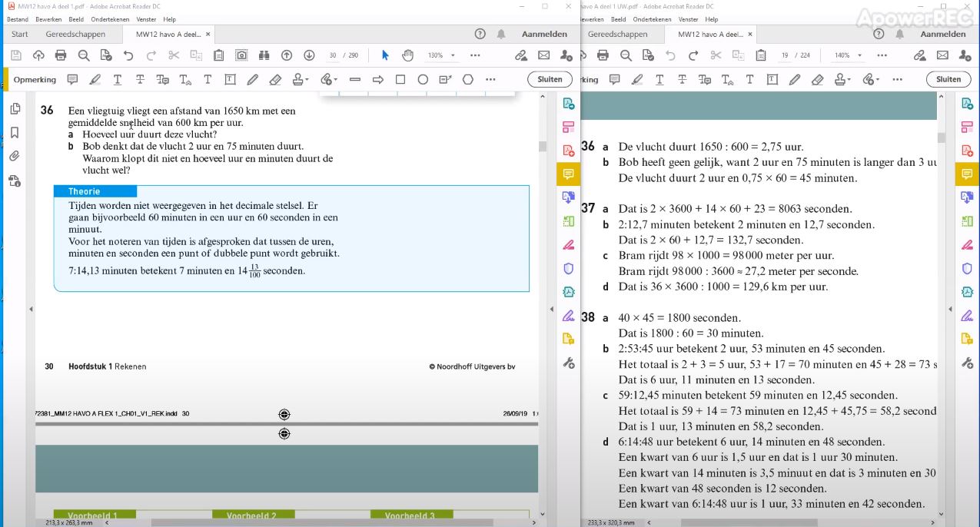Click Sluiten button in right window
The height and width of the screenshot is (527, 980).
(948, 79)
